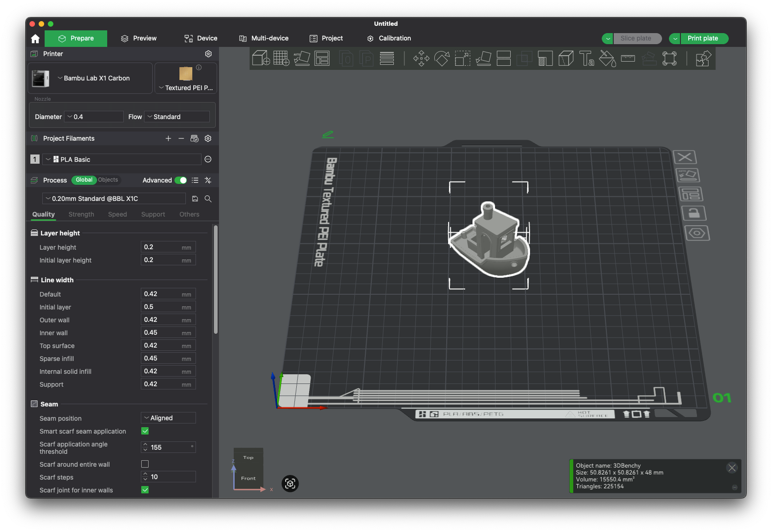This screenshot has height=532, width=772.
Task: Select the Rotate tool in toolbar
Action: click(x=442, y=58)
